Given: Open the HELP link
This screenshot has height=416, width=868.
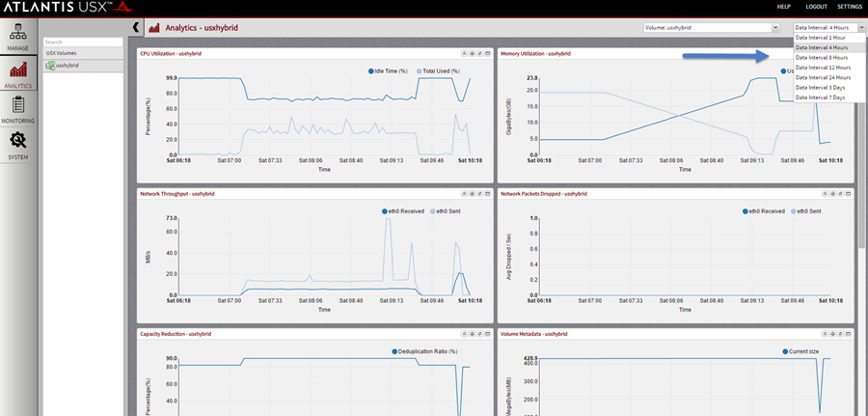Looking at the screenshot, I should (784, 7).
